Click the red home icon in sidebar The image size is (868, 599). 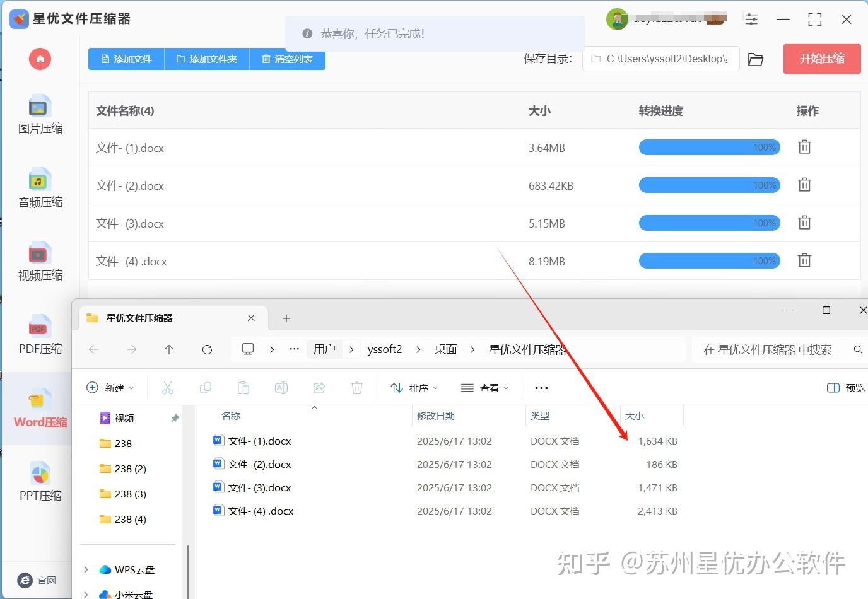tap(40, 59)
